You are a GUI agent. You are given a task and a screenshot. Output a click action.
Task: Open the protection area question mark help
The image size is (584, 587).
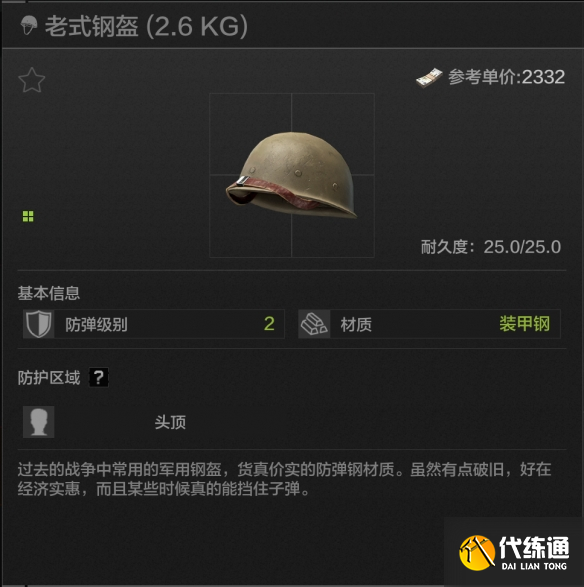98,377
